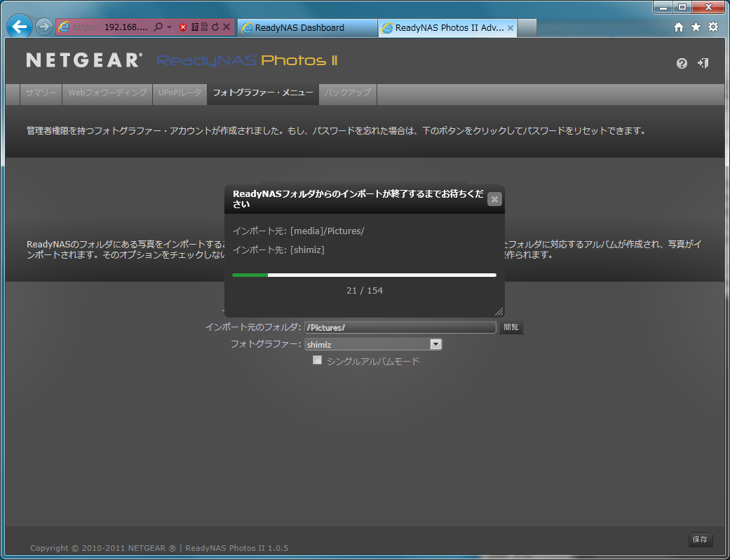Click the 閲覧 browse button
The width and height of the screenshot is (730, 560).
coord(511,327)
